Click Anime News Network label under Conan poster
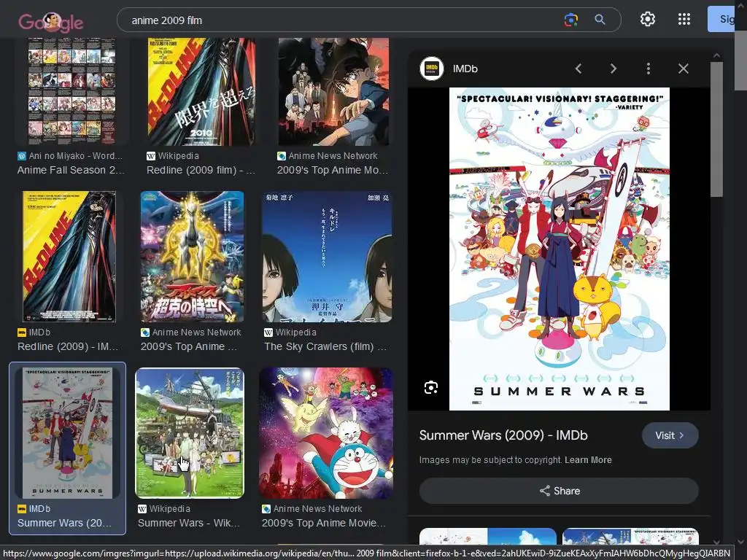This screenshot has width=747, height=560. (x=328, y=156)
